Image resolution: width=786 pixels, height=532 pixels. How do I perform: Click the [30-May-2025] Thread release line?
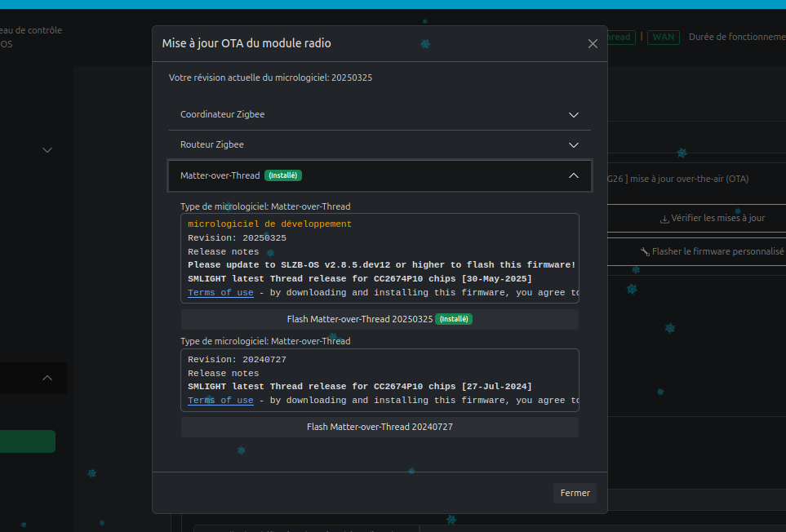(x=360, y=278)
